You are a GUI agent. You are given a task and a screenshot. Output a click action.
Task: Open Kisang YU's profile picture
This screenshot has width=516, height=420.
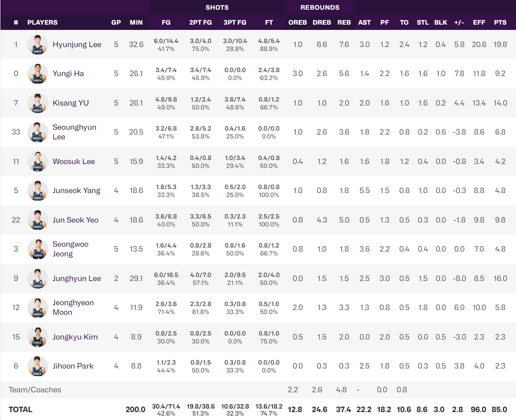click(x=38, y=103)
